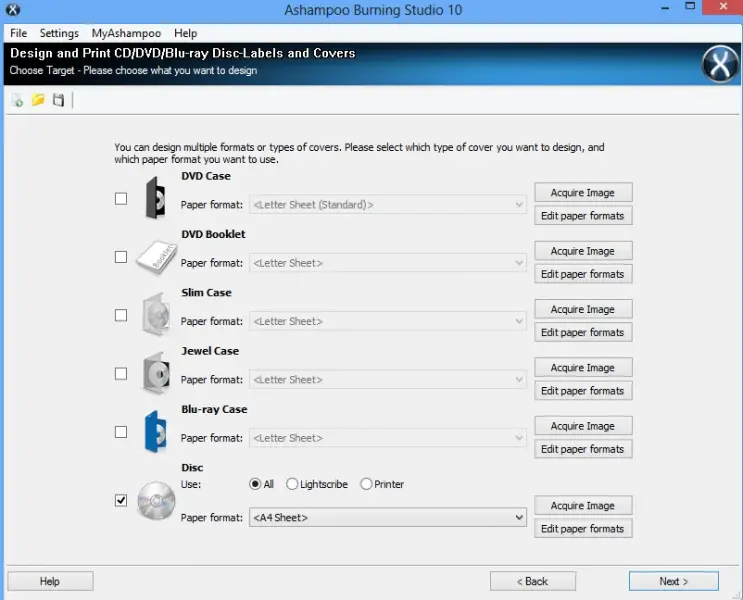Open Blu-ray Case paper format dropdown
This screenshot has width=743, height=600.
(x=388, y=438)
